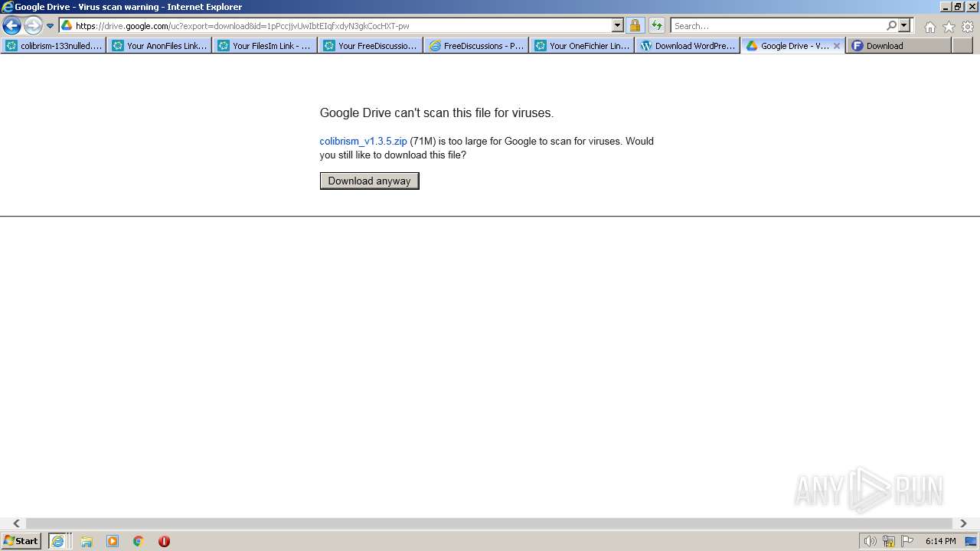Screen dimensions: 980x551
Task: Open the Favorites star icon
Action: pyautogui.click(x=949, y=27)
